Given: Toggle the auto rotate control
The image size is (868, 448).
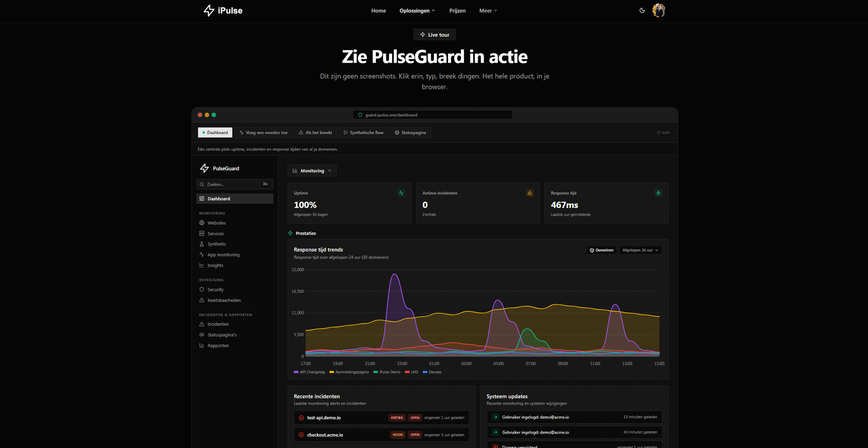Looking at the screenshot, I should [664, 132].
